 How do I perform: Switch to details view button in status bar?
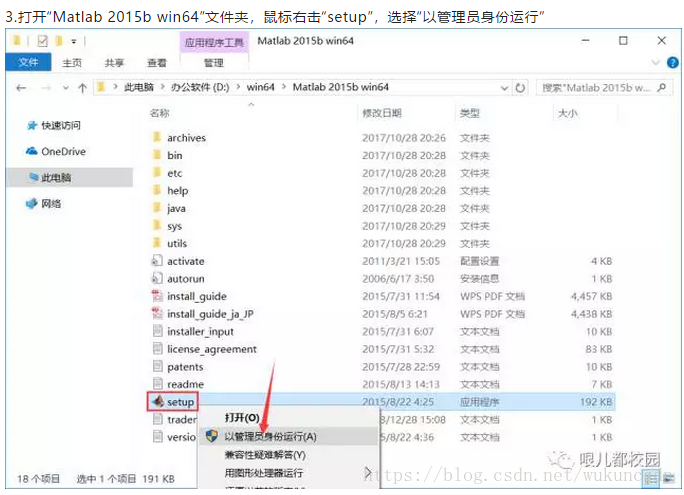[x=651, y=478]
